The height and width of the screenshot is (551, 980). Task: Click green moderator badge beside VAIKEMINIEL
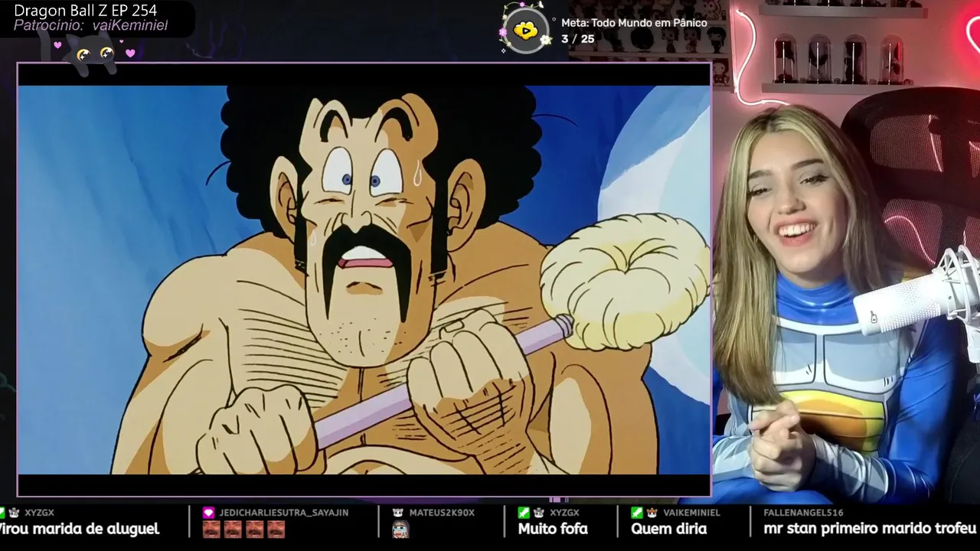[637, 513]
